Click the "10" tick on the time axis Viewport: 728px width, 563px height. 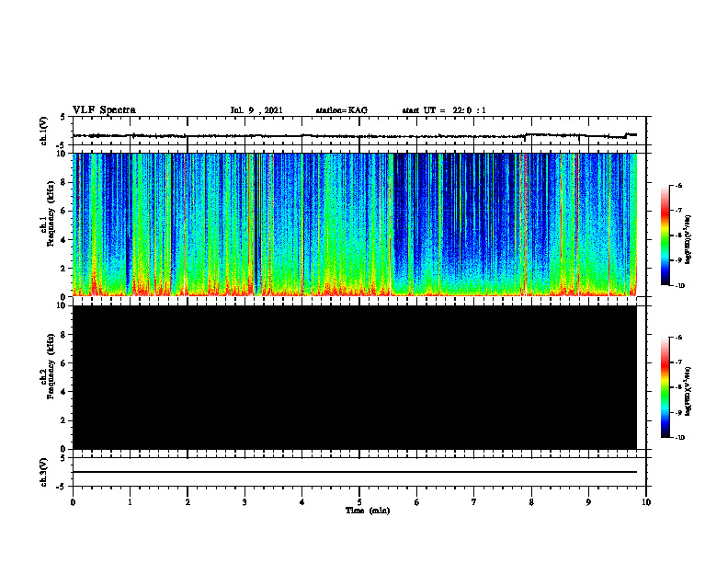click(x=646, y=502)
